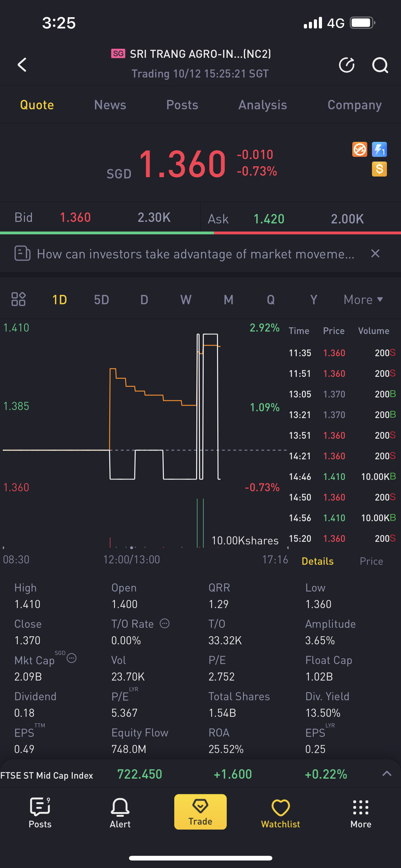Select the W weekly chart period
The image size is (401, 868).
[186, 300]
